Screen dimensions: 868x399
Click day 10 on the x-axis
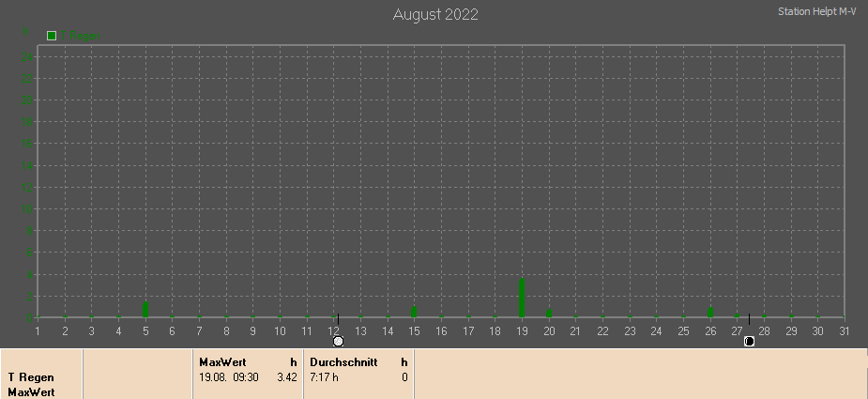(280, 331)
